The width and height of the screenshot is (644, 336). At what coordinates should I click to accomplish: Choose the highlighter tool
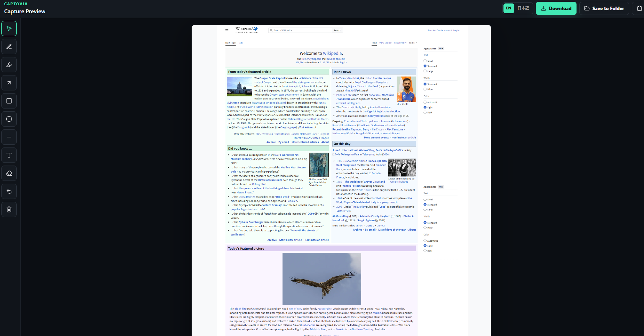pyautogui.click(x=9, y=65)
